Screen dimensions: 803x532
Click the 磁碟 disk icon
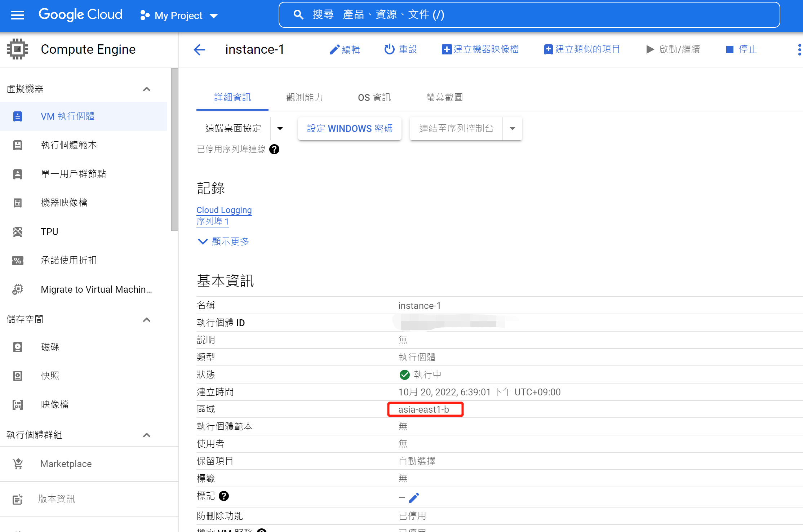pos(18,347)
